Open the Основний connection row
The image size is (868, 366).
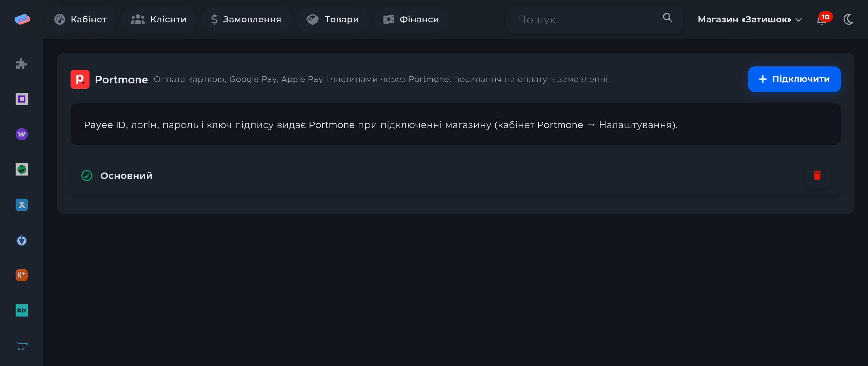point(455,176)
